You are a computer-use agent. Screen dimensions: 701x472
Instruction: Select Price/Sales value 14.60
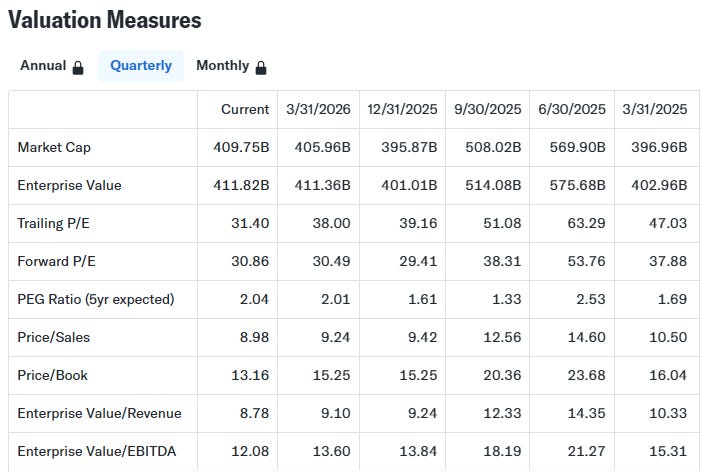click(587, 337)
